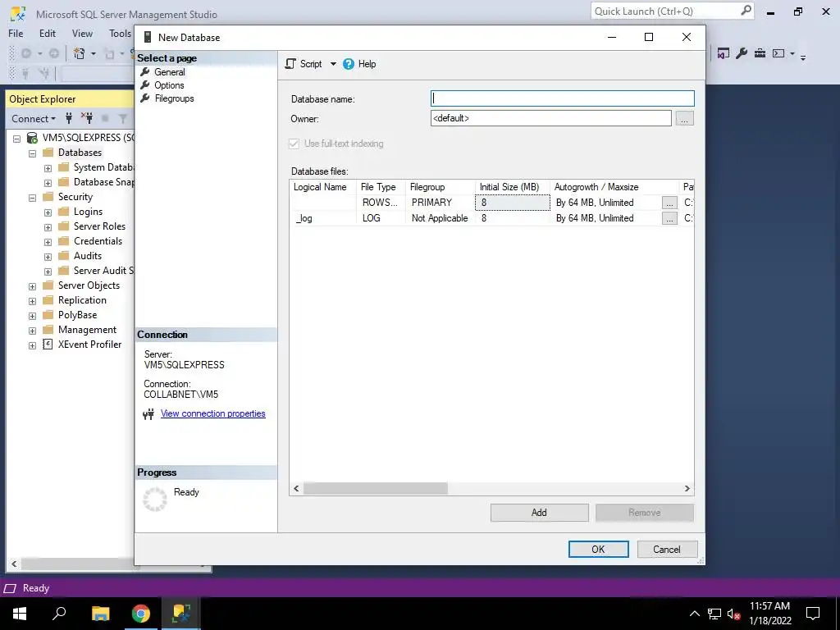Click the plug icon beside View connection properties
This screenshot has height=630, width=840.
pyautogui.click(x=148, y=413)
